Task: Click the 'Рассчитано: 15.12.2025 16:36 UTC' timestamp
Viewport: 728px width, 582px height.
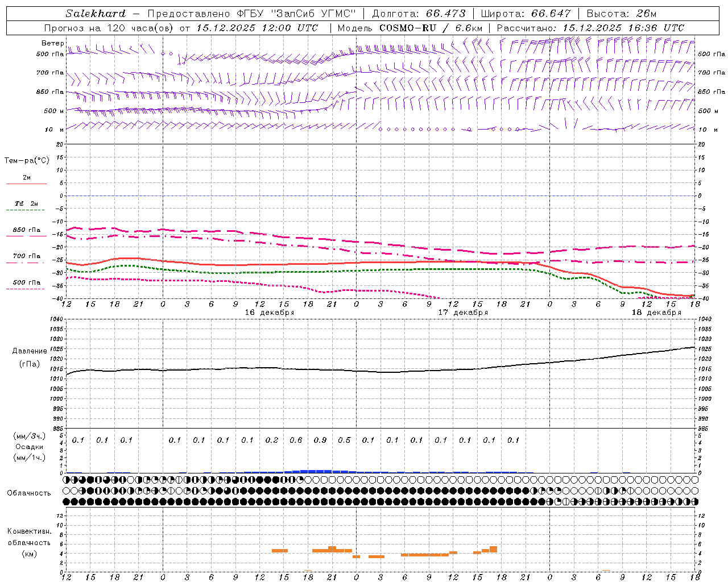Action: [x=590, y=28]
